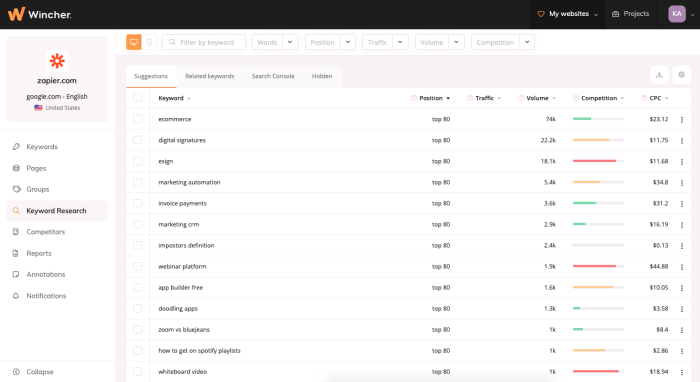
Task: Expand the Words filter dropdown
Action: 290,42
